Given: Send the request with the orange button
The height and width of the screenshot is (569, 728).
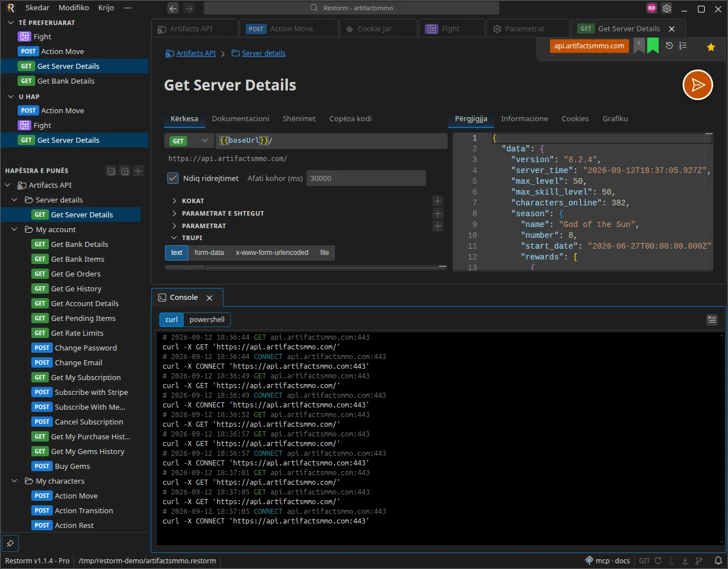Looking at the screenshot, I should pyautogui.click(x=697, y=85).
